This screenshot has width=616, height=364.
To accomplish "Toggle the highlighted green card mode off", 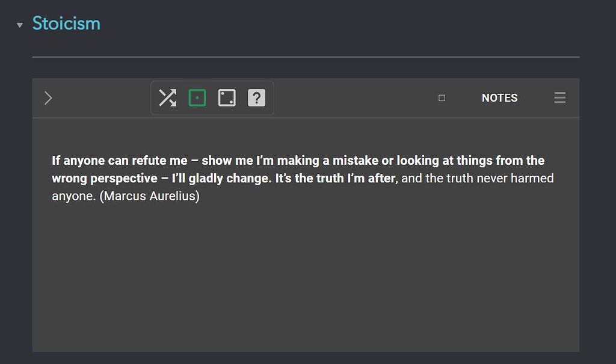I will (x=197, y=97).
